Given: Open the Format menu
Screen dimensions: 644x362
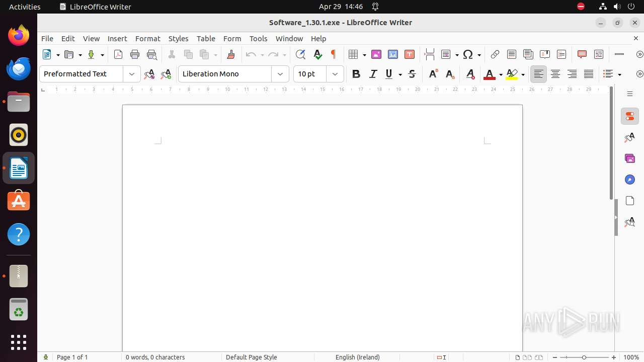Looking at the screenshot, I should coord(147,38).
